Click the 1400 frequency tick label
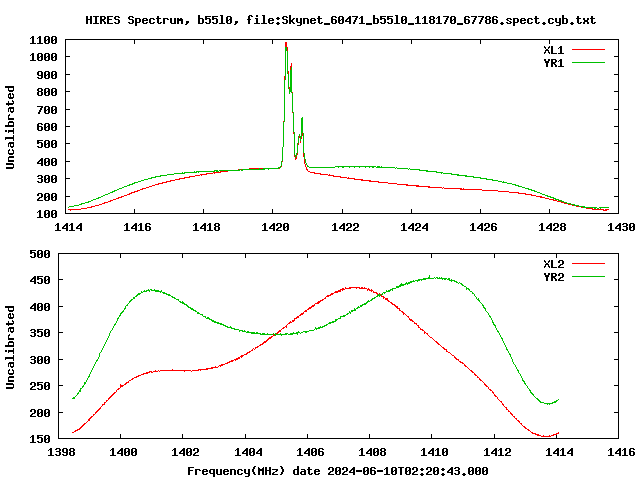This screenshot has height=480, width=640. 123,452
